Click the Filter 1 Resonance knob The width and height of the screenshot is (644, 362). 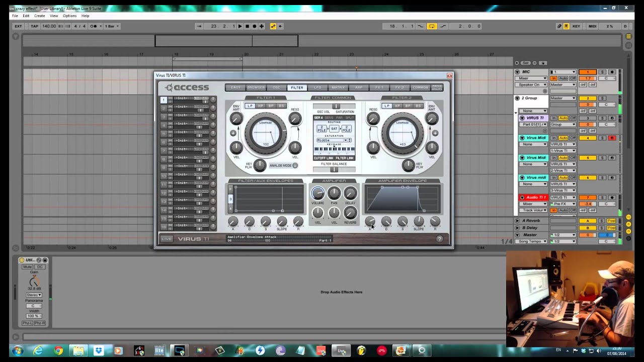[x=295, y=119]
